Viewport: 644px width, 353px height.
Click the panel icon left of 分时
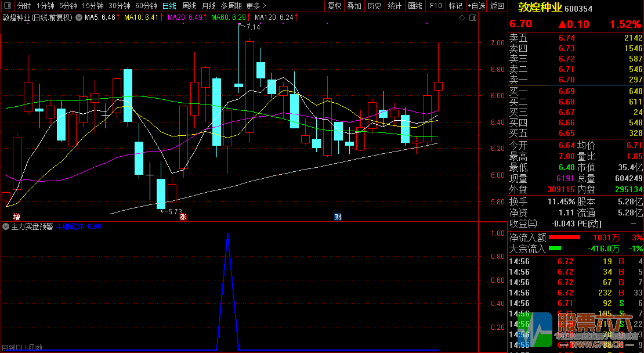[x=8, y=6]
